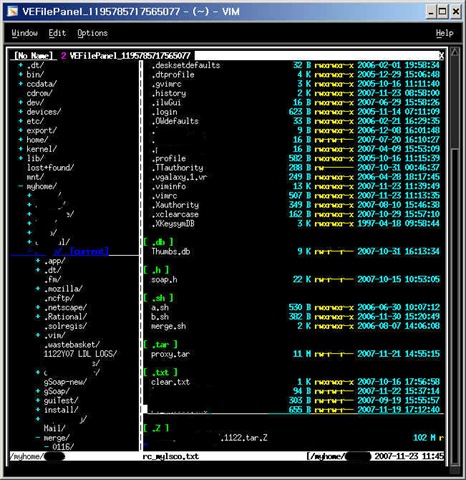Collapse the merge/ folder node
Screen dimensions: 466x480
[x=38, y=438]
